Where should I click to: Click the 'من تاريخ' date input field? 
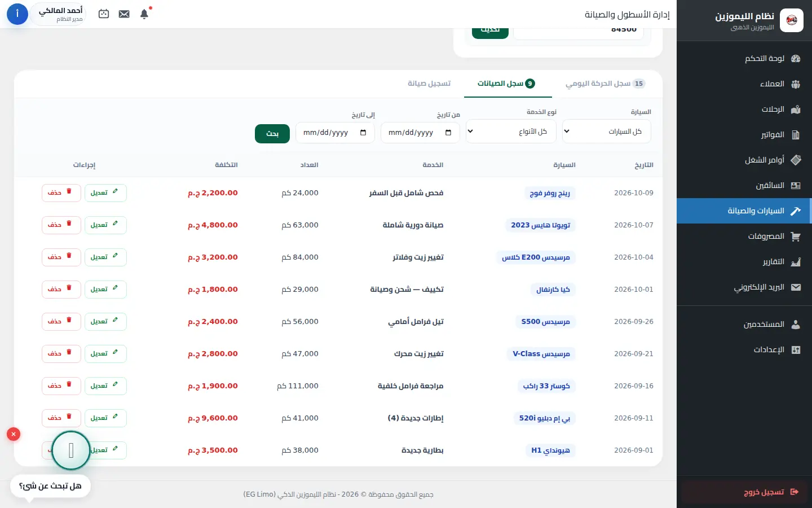pyautogui.click(x=420, y=133)
